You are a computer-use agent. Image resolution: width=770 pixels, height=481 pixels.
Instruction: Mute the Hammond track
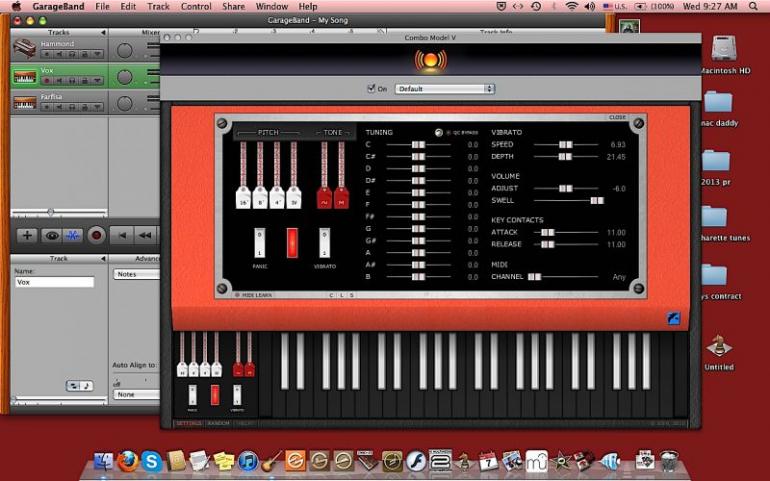click(60, 54)
